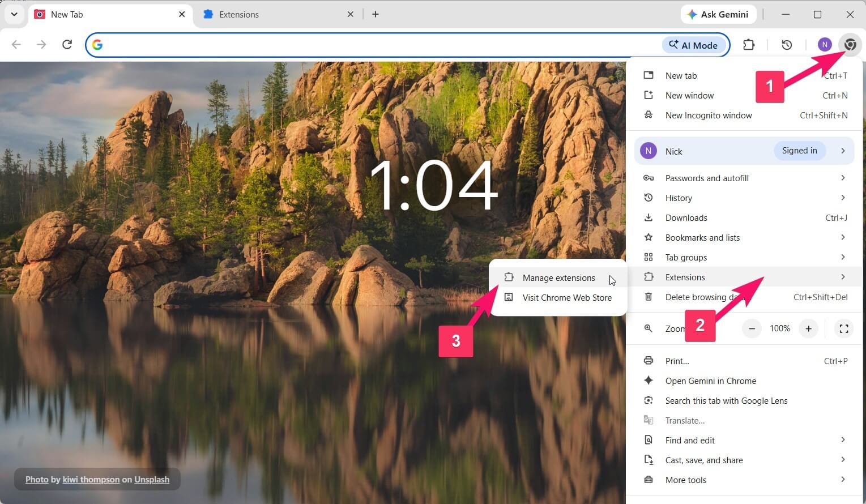This screenshot has width=866, height=504.
Task: Close the New Tab tab
Action: [x=182, y=14]
